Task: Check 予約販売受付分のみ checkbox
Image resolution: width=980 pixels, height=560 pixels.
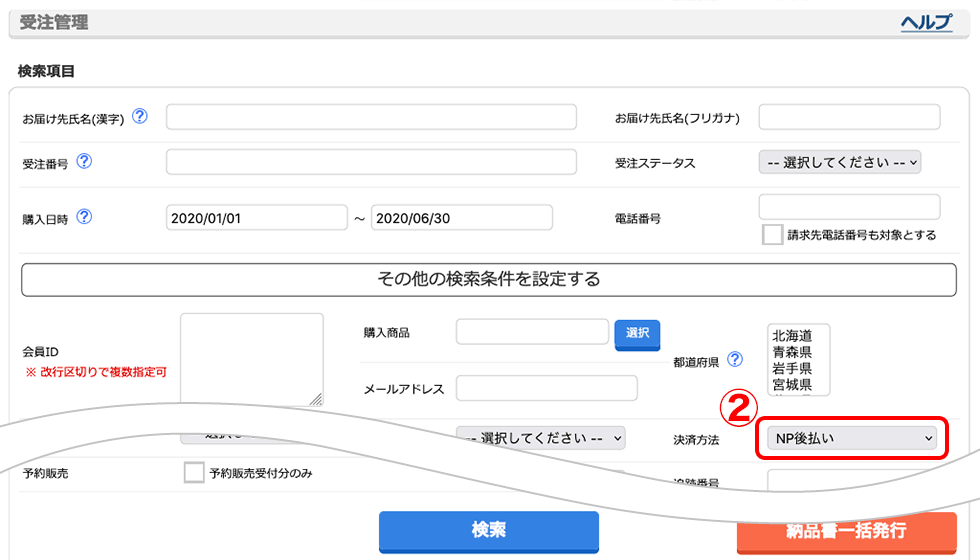Action: point(194,472)
